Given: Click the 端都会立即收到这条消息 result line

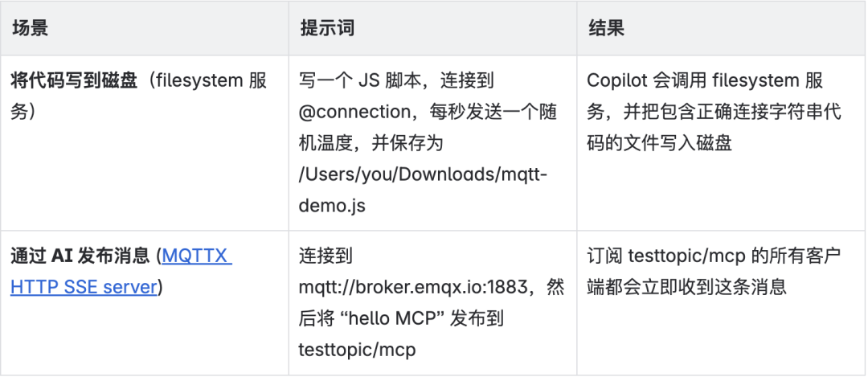Looking at the screenshot, I should coord(686,288).
